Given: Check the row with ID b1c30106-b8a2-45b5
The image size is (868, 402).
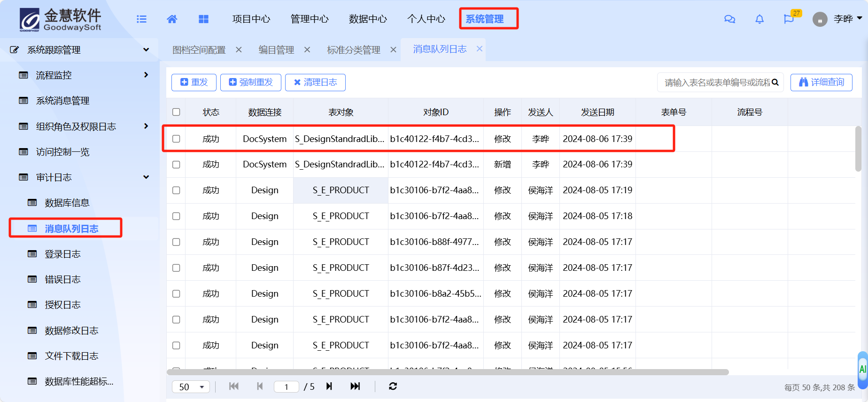Looking at the screenshot, I should [x=176, y=294].
